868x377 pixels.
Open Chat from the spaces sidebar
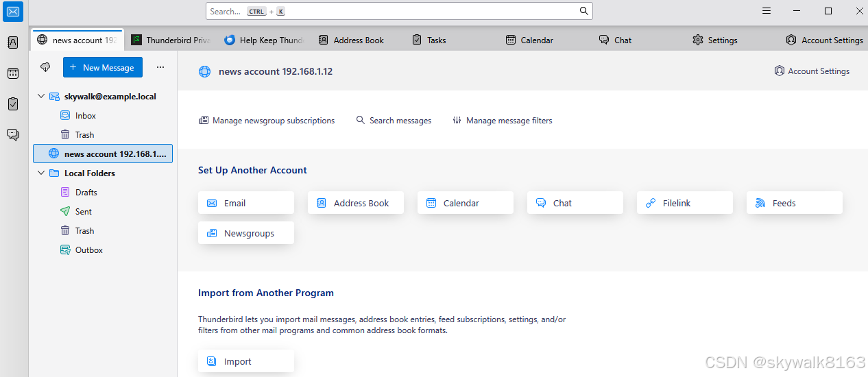click(13, 134)
